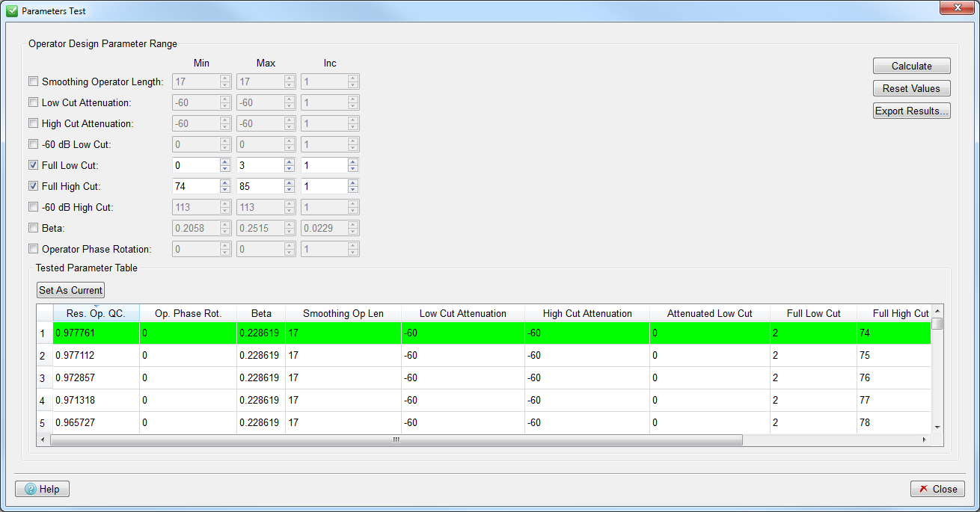
Task: Sort by High Cut Attenuation column header
Action: click(587, 313)
